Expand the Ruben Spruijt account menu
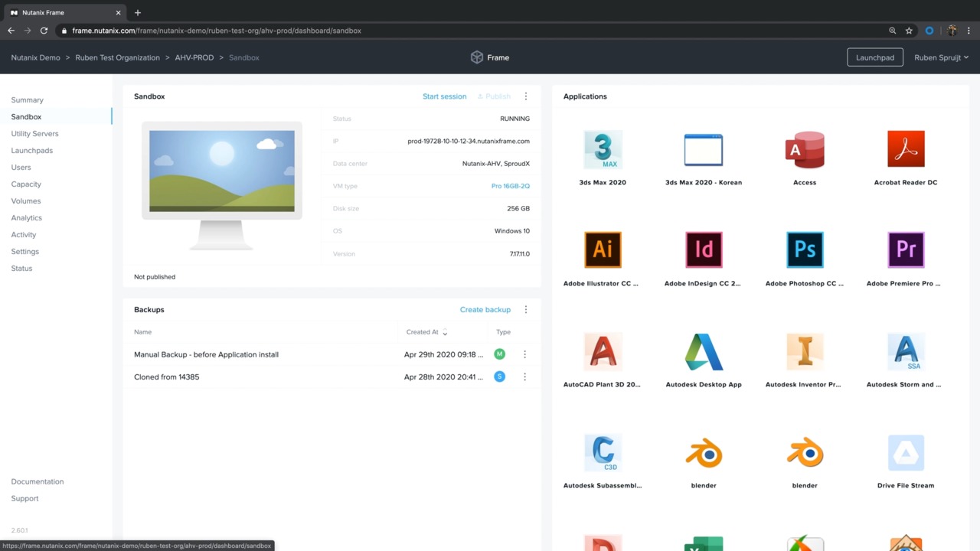 940,57
